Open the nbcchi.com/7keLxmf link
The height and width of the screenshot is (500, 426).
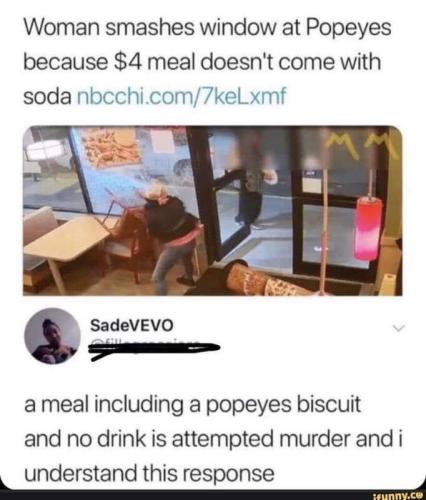coord(181,96)
